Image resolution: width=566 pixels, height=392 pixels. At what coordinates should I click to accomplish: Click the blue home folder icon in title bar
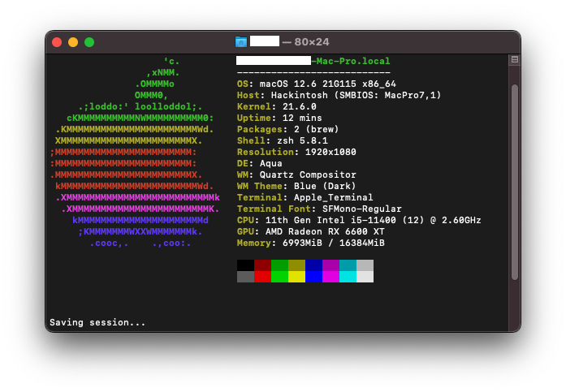(x=240, y=42)
